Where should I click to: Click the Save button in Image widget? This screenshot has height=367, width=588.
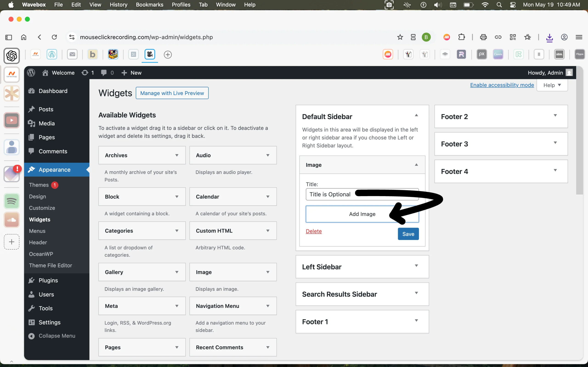coord(408,234)
